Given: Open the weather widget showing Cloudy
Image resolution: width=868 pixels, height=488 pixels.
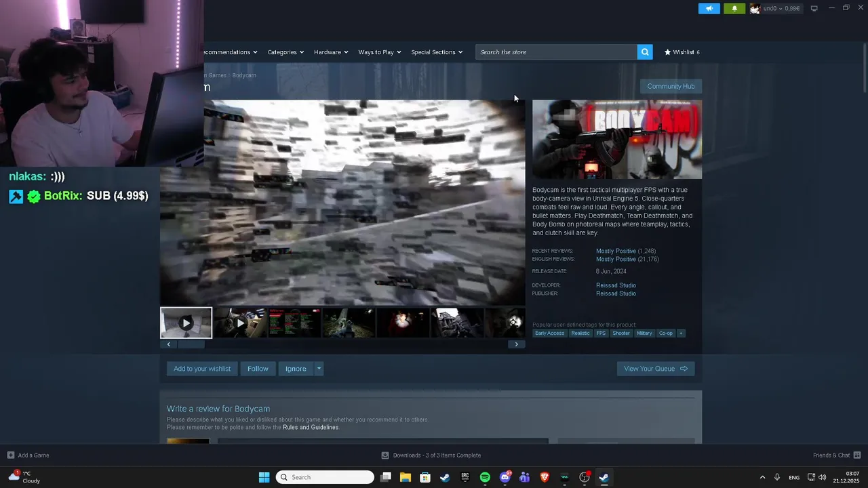Looking at the screenshot, I should coord(24,477).
